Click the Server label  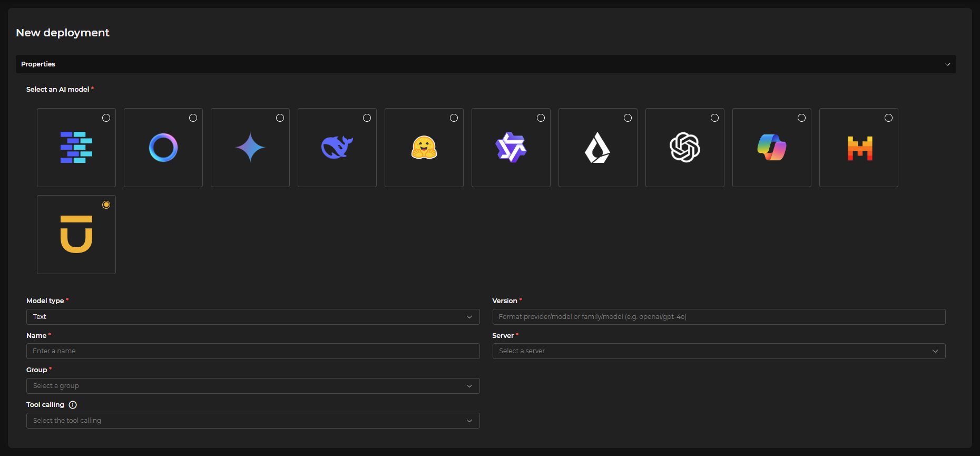point(503,336)
